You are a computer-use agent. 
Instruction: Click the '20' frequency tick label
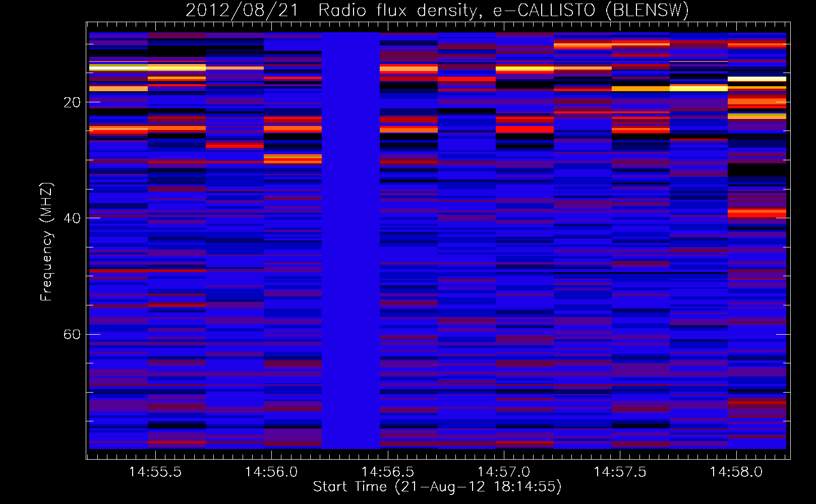click(x=72, y=102)
